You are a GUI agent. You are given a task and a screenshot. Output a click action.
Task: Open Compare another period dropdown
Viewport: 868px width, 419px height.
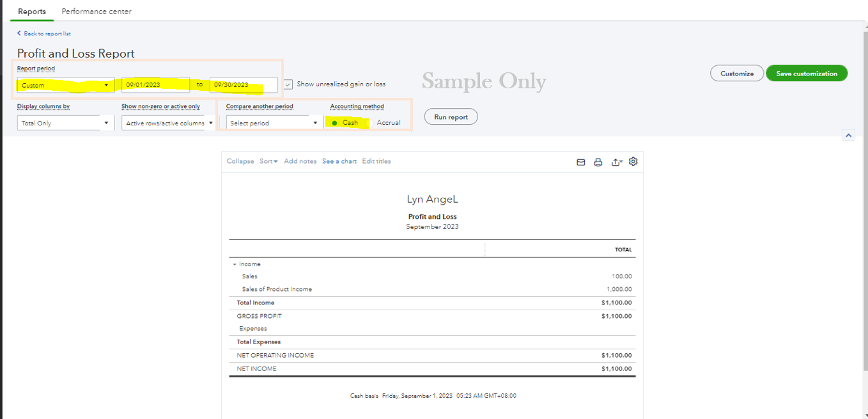tap(275, 123)
